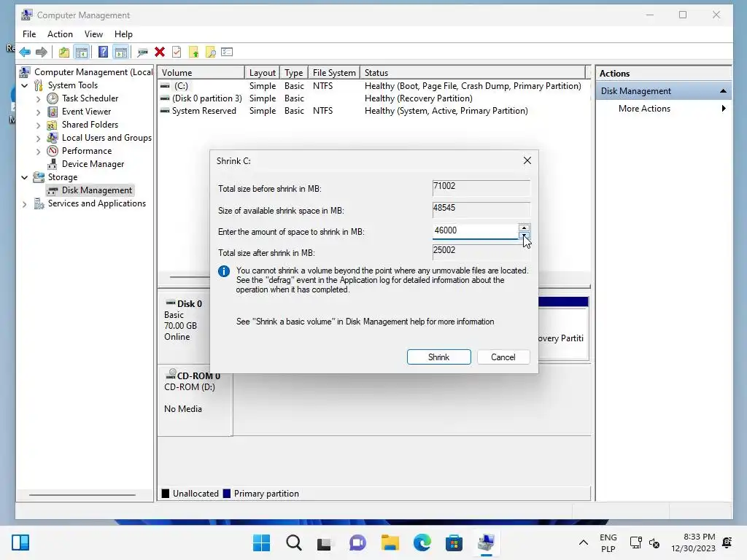Open Help via the blue question mark icon
Screen dimensions: 747x560
[103, 52]
